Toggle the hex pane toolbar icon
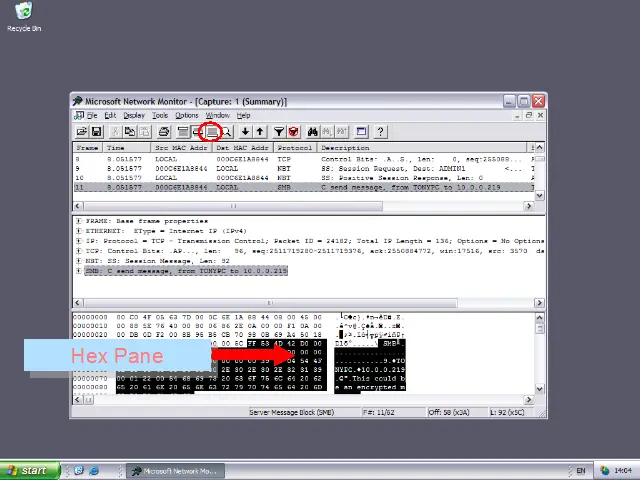 [x=211, y=131]
